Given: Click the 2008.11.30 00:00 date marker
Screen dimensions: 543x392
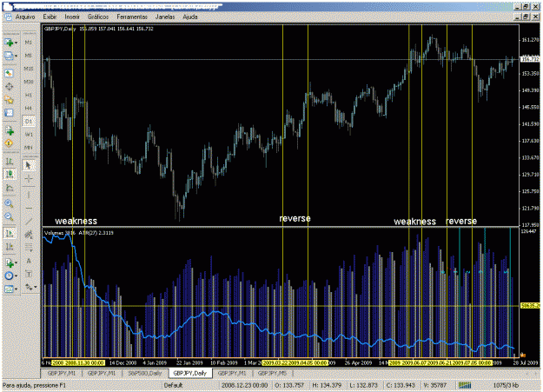Looking at the screenshot, I should point(85,363).
